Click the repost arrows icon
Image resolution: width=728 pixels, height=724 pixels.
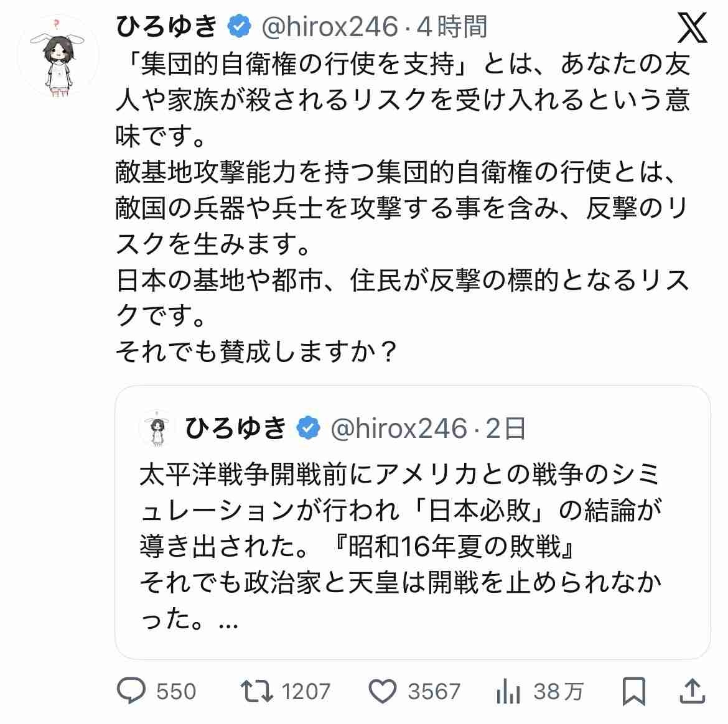point(256,691)
